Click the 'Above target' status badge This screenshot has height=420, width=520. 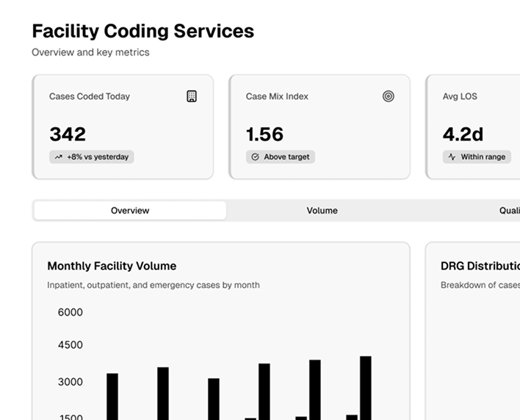(x=281, y=157)
